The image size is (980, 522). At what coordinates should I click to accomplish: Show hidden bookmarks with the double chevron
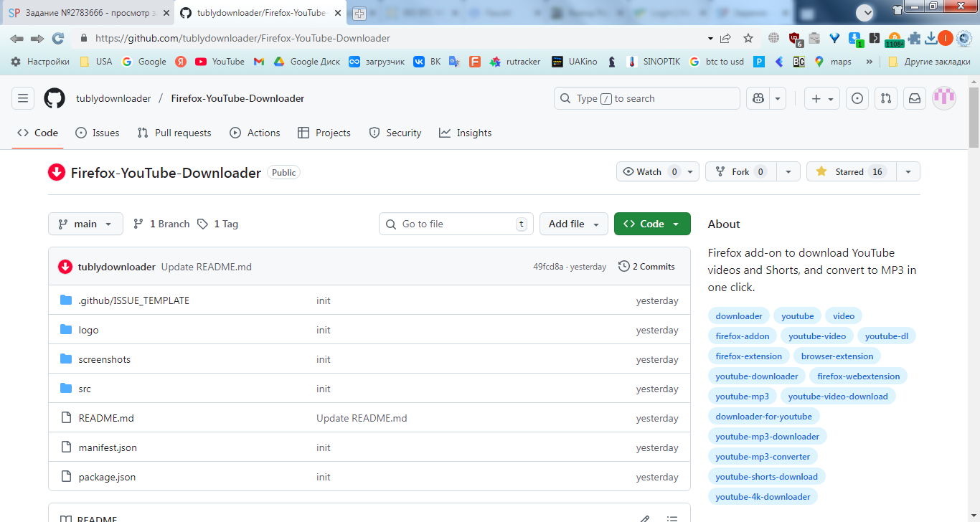(x=870, y=62)
